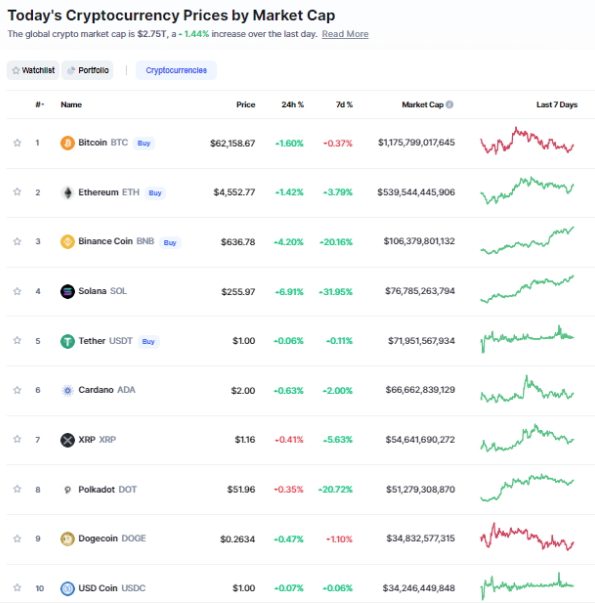Click the Buy button next to Ethereum
The width and height of the screenshot is (595, 603).
[x=155, y=193]
